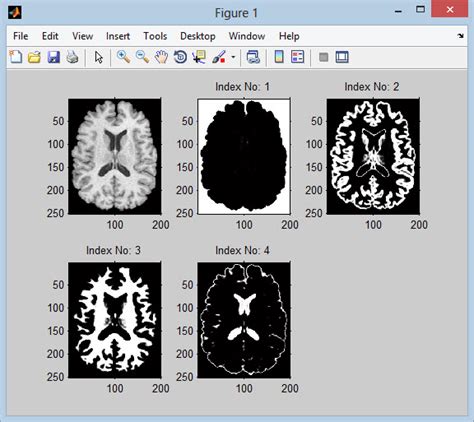
Task: Open the Tools menu
Action: [x=155, y=36]
